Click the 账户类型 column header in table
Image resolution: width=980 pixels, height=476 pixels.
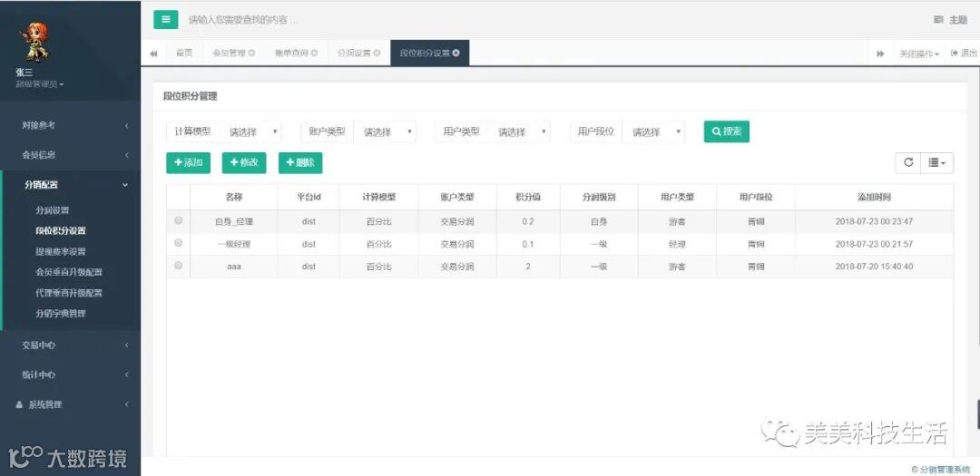point(457,198)
